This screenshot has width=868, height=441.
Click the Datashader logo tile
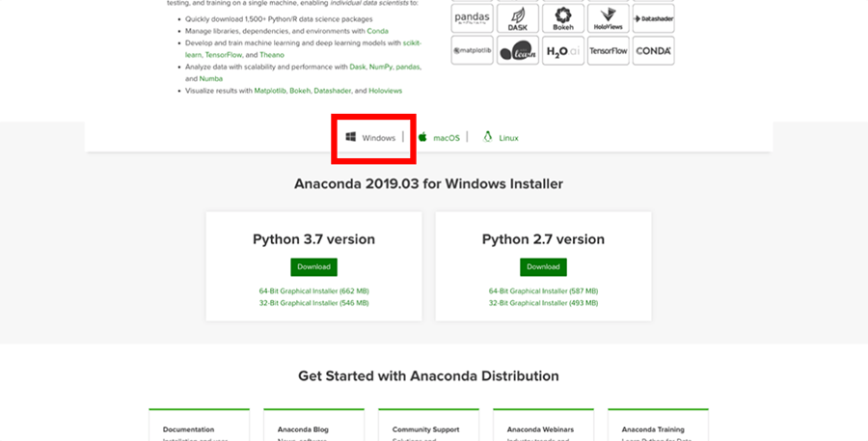(654, 18)
